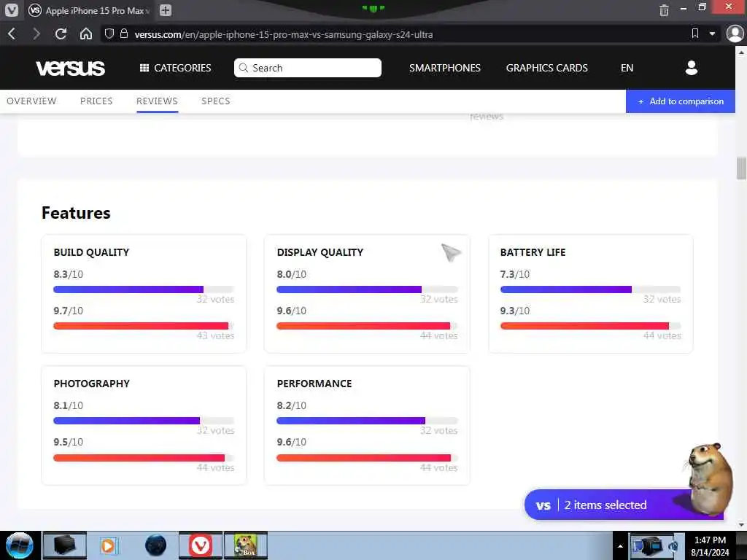747x560 pixels.
Task: Click "43 votes" under Build Quality
Action: point(215,335)
